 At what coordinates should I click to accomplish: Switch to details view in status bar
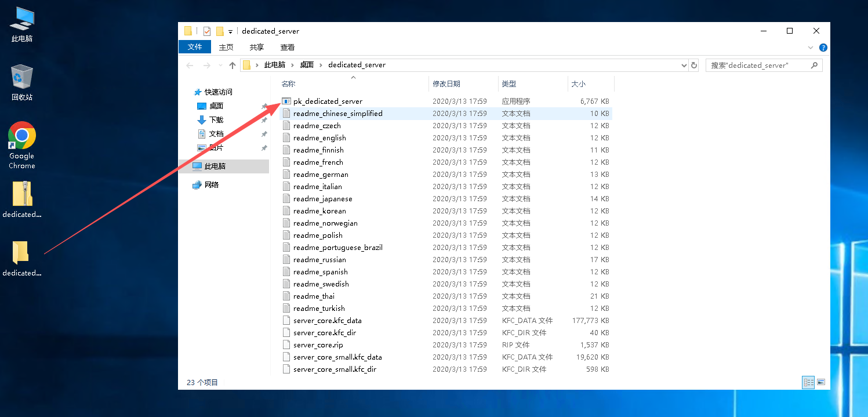click(x=808, y=382)
